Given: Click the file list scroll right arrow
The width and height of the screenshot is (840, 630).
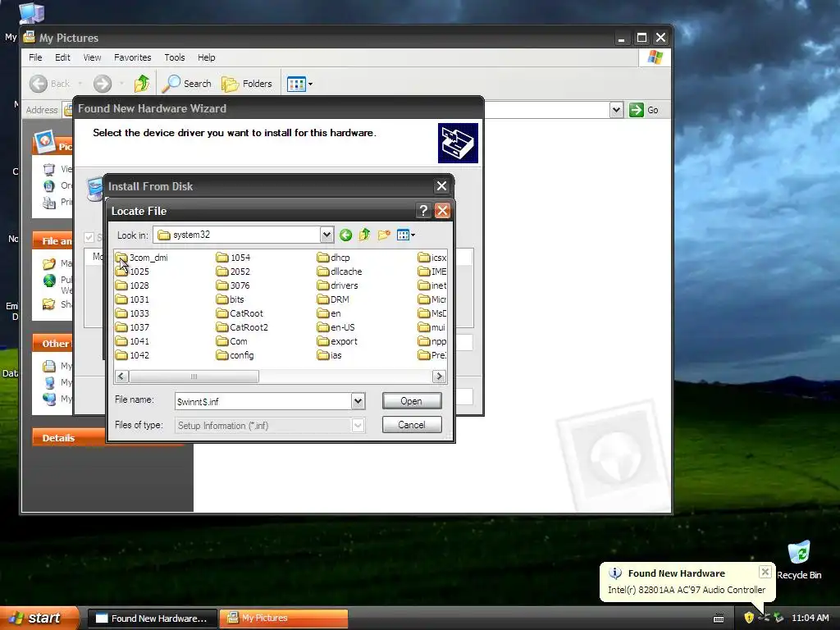Looking at the screenshot, I should point(440,377).
